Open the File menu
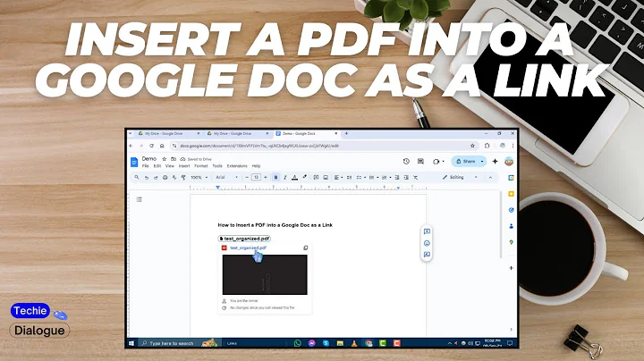This screenshot has width=644, height=361. [x=146, y=166]
